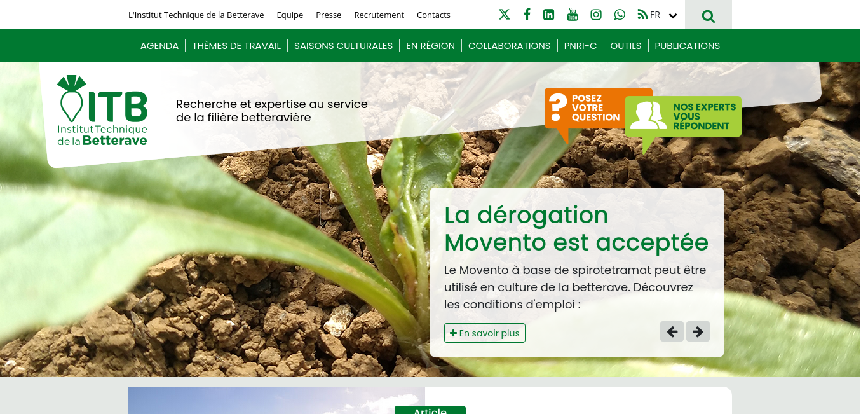Open the Facebook page icon
This screenshot has height=414, width=868.
coord(527,15)
